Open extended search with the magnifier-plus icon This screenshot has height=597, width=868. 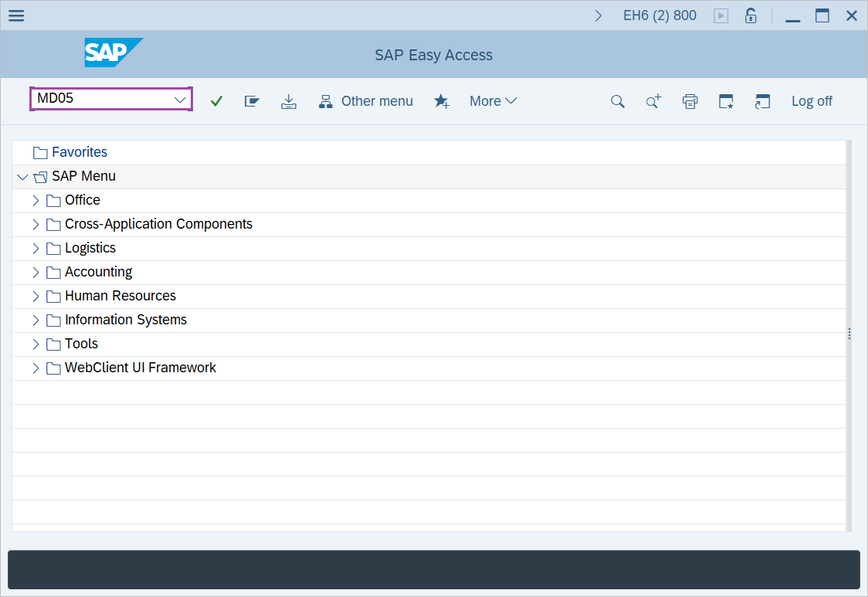653,100
